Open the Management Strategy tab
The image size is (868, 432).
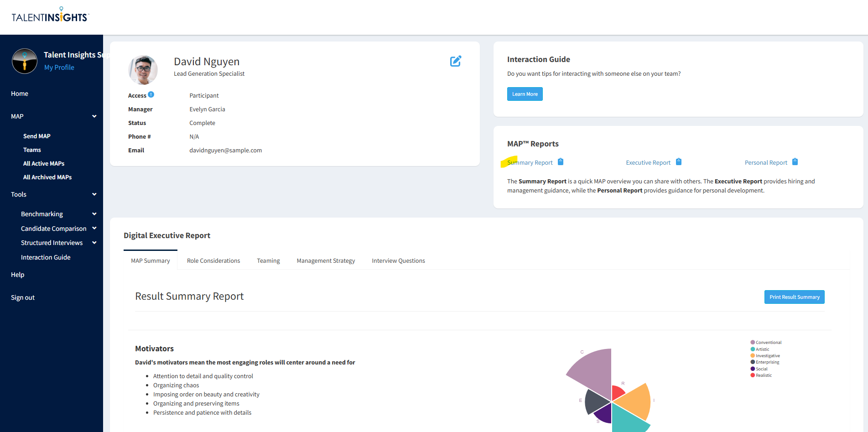click(326, 260)
